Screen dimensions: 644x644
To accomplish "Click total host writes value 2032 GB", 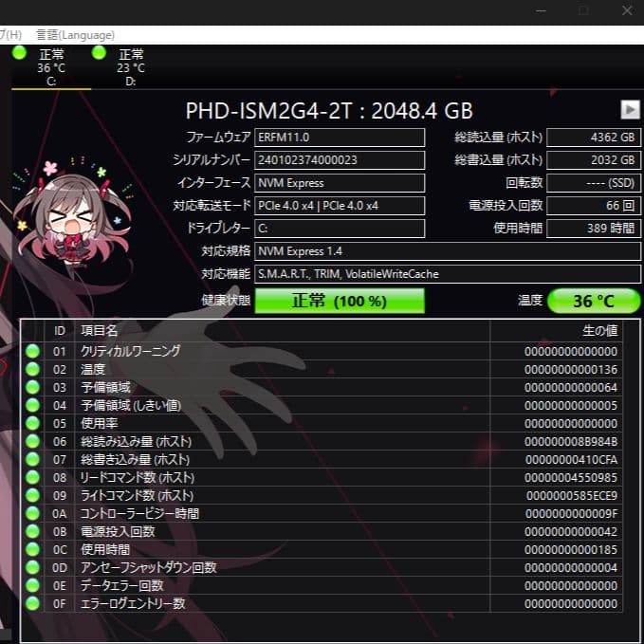I will coord(594,160).
